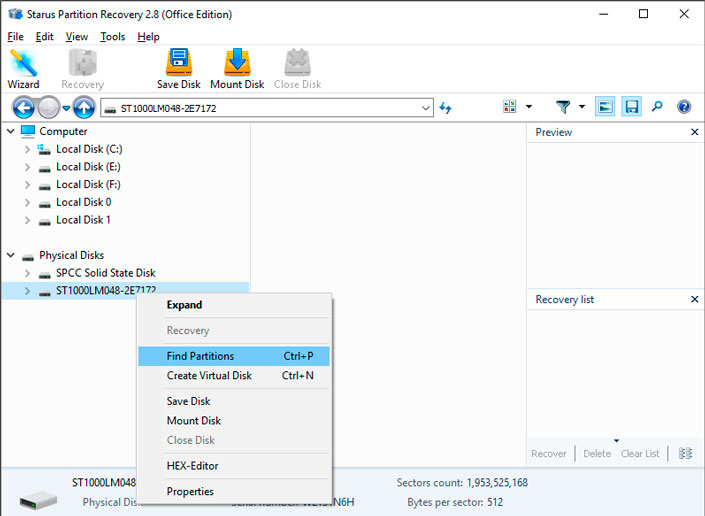Viewport: 705px width, 516px height.
Task: Click the greyed Recovery context menu entry
Action: [234, 330]
